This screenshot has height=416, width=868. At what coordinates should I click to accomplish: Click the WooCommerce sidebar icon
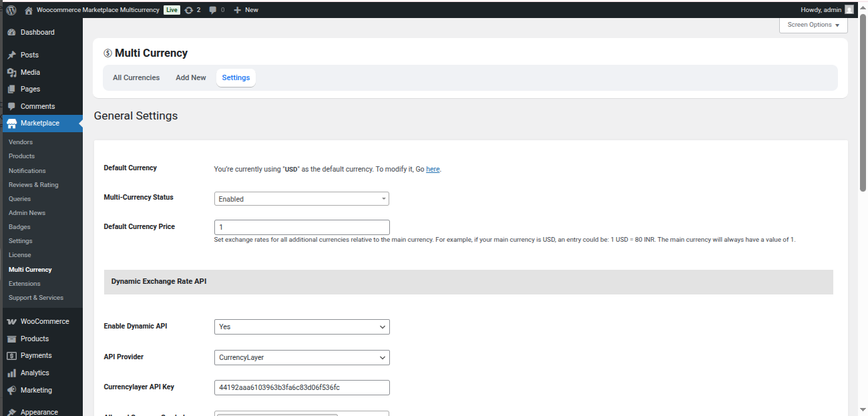point(11,321)
